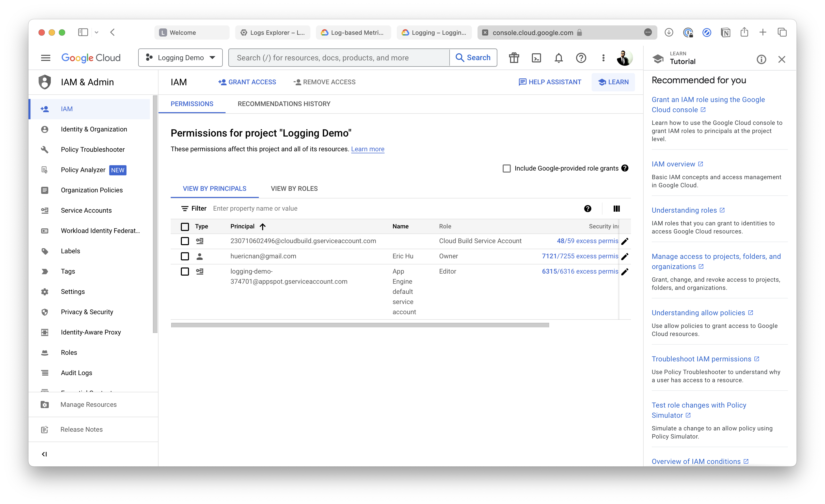Screen dimensions: 825x504
Task: Select the logging-demo appspot row checkbox
Action: click(185, 272)
